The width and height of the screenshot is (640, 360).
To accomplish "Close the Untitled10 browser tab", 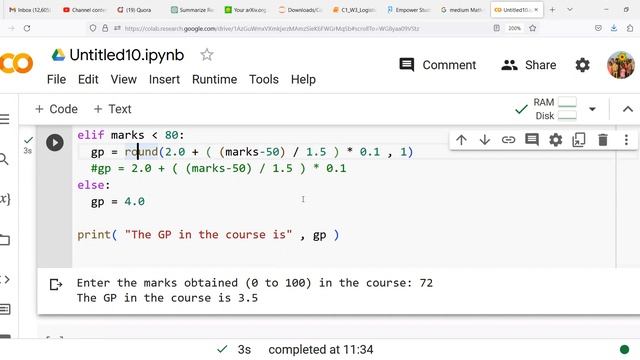I will (x=536, y=9).
